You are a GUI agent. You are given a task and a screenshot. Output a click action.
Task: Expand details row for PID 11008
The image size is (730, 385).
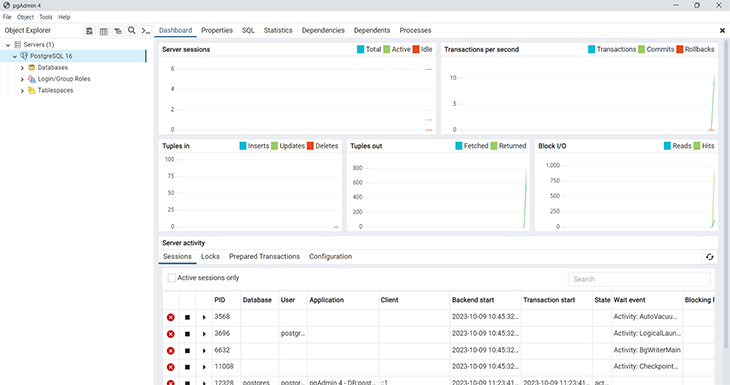point(204,367)
